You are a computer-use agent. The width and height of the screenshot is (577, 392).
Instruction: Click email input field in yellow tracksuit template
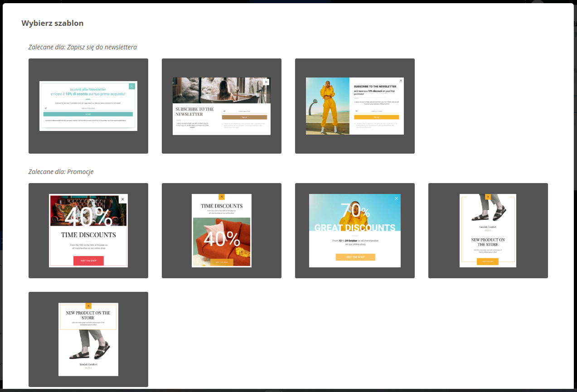(x=377, y=111)
